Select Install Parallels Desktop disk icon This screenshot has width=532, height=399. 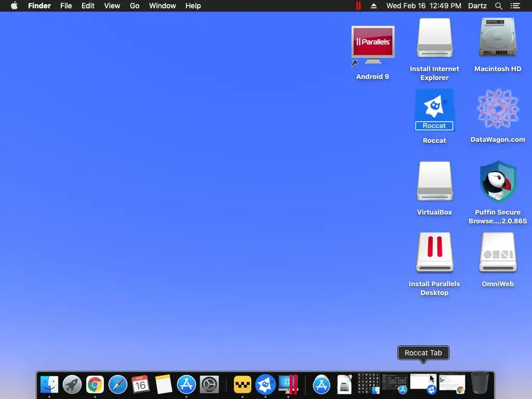click(435, 252)
